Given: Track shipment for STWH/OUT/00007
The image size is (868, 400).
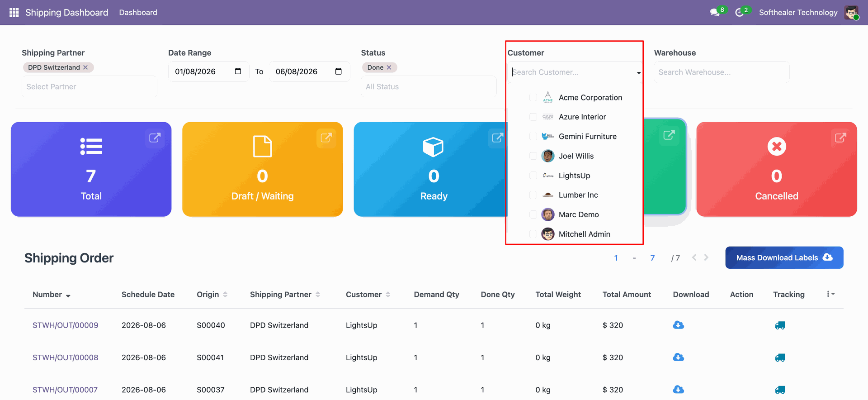Looking at the screenshot, I should coord(780,390).
